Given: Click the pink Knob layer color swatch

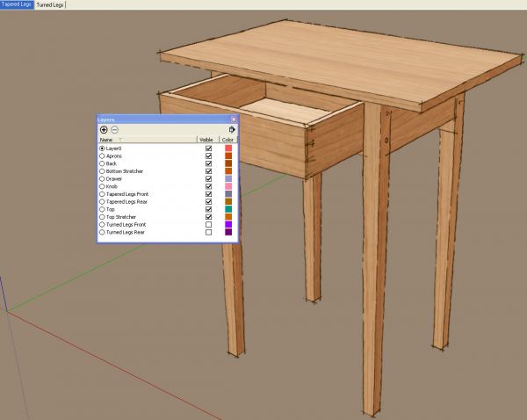Looking at the screenshot, I should tap(228, 186).
